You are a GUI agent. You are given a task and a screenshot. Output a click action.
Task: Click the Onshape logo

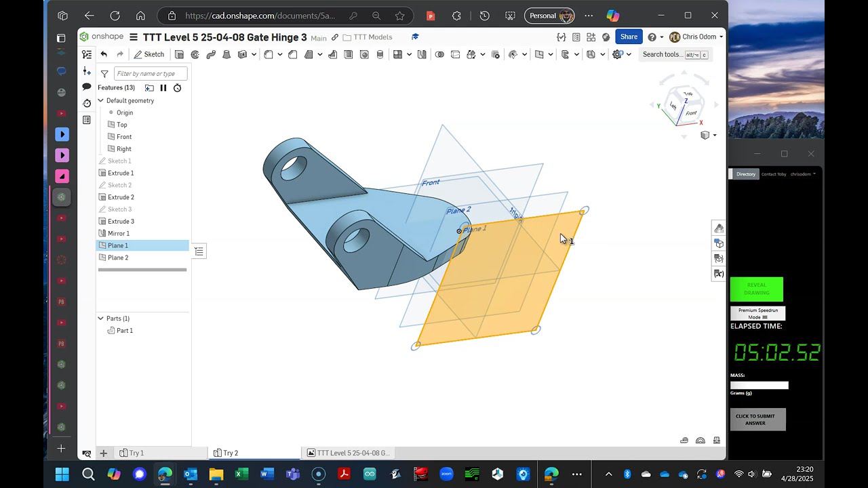tap(102, 37)
